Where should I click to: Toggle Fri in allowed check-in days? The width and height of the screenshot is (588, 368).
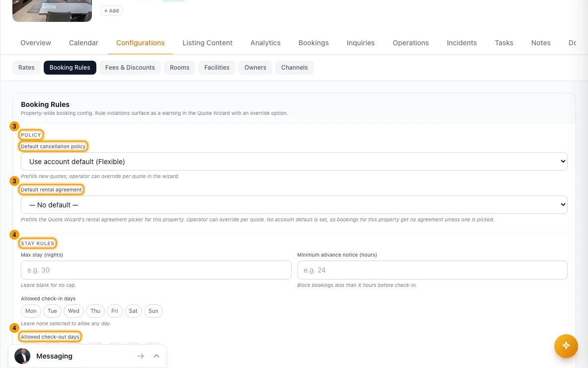114,311
